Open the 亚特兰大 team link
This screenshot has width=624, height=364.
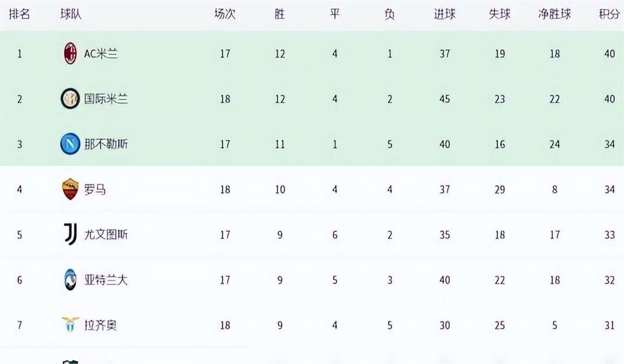[x=106, y=280]
